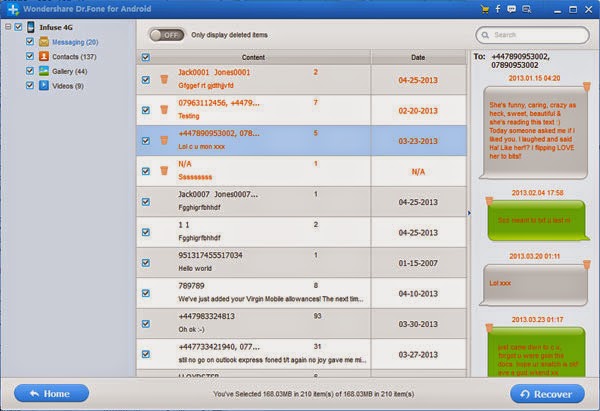Sort by the Content column header
This screenshot has width=600, height=411.
(253, 57)
